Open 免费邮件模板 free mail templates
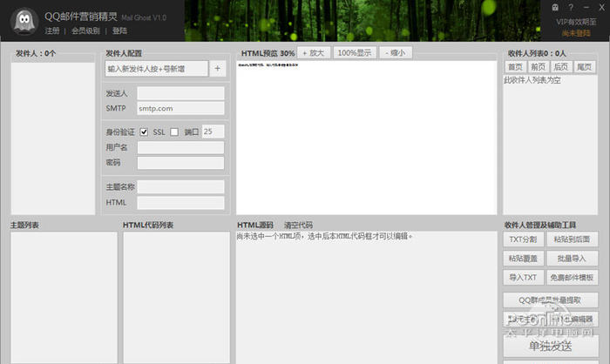Image resolution: width=610 pixels, height=364 pixels. click(x=572, y=277)
